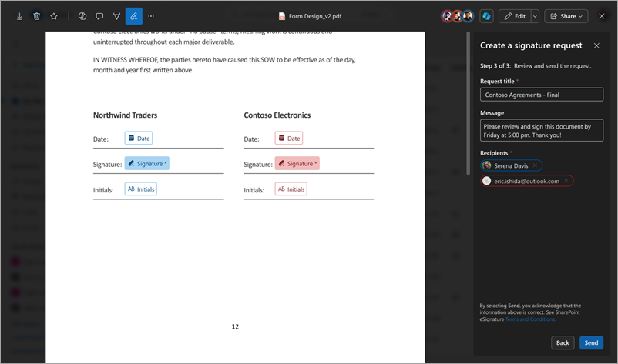The width and height of the screenshot is (618, 364).
Task: Click the Back button
Action: tap(563, 342)
